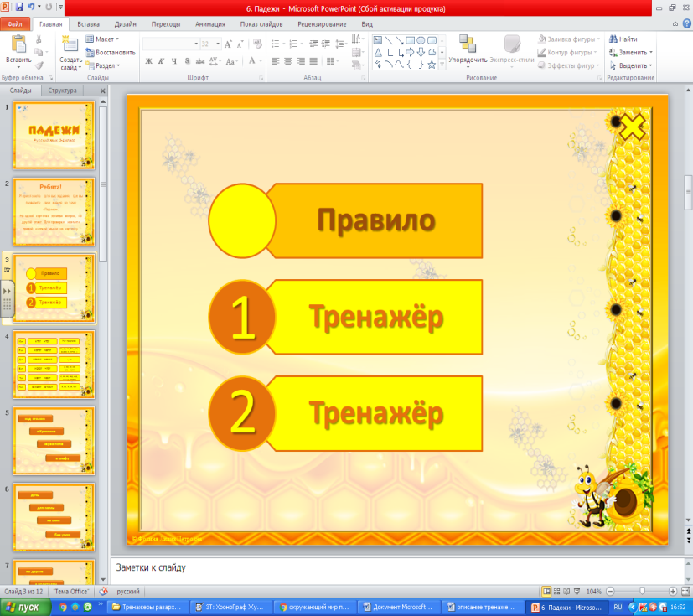Image resolution: width=693 pixels, height=616 pixels.
Task: Click the Create slide (Создать слайд) icon
Action: (70, 44)
